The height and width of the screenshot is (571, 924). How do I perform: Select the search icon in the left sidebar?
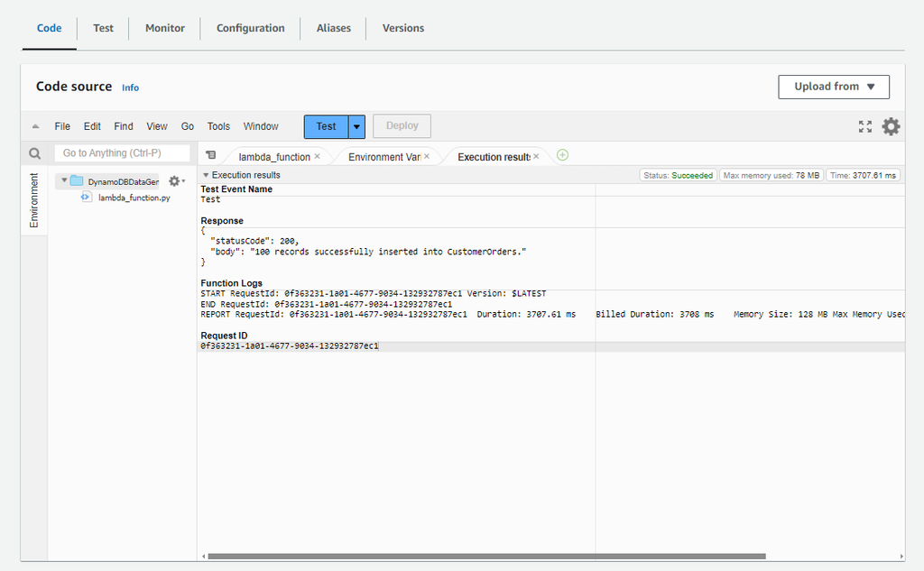tap(34, 153)
